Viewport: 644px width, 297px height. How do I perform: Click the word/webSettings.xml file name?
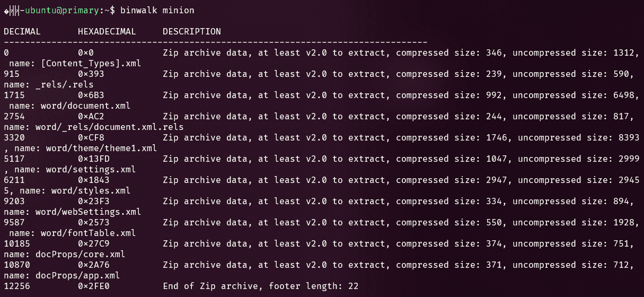pyautogui.click(x=88, y=212)
